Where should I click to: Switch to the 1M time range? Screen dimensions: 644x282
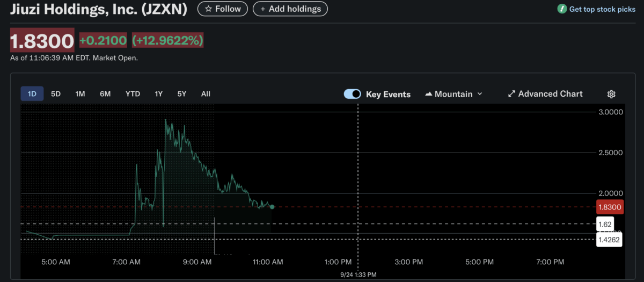80,93
